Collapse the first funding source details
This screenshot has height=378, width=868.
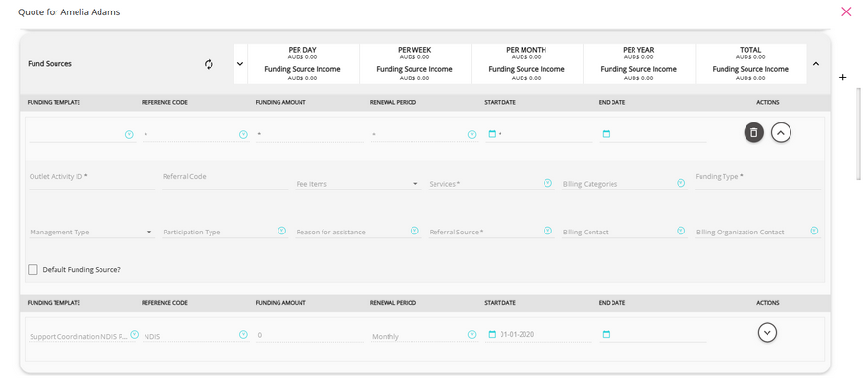click(781, 133)
